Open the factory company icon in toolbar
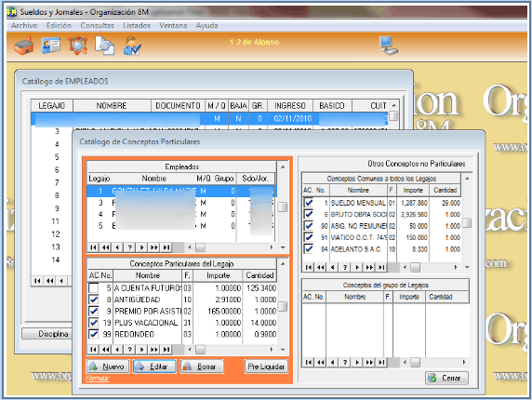 click(x=24, y=46)
